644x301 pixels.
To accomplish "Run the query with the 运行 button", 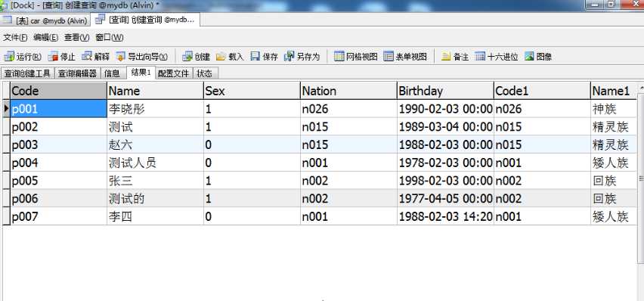I will click(x=23, y=57).
